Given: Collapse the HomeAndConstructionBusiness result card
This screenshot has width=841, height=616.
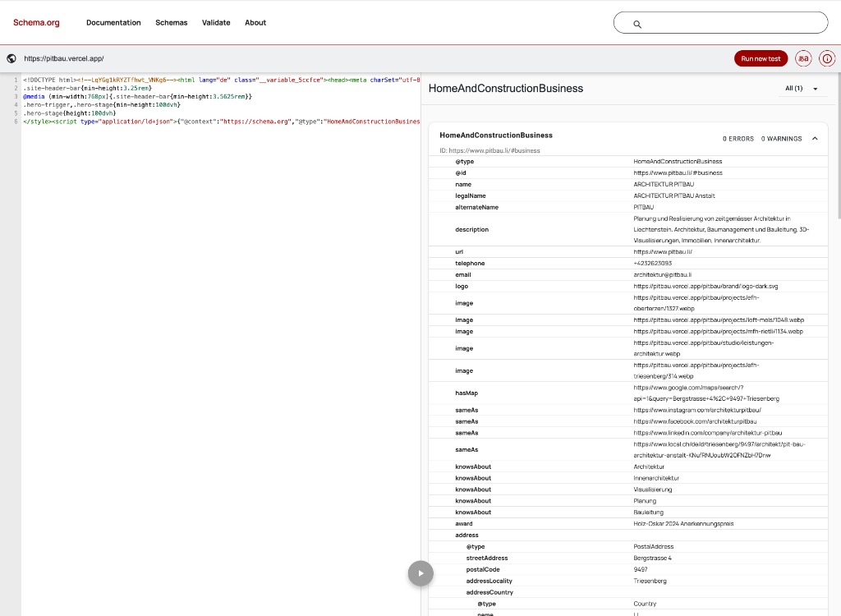Looking at the screenshot, I should tap(815, 139).
